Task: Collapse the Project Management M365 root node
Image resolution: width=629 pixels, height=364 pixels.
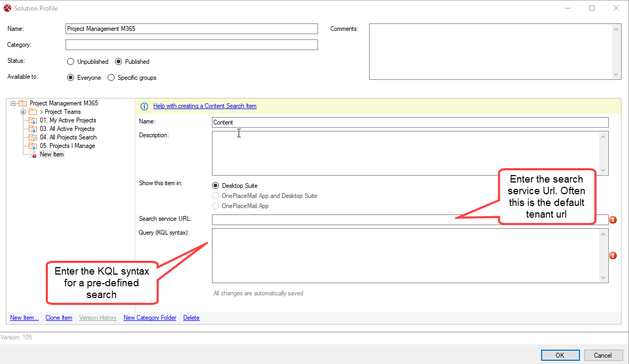Action: pyautogui.click(x=13, y=103)
